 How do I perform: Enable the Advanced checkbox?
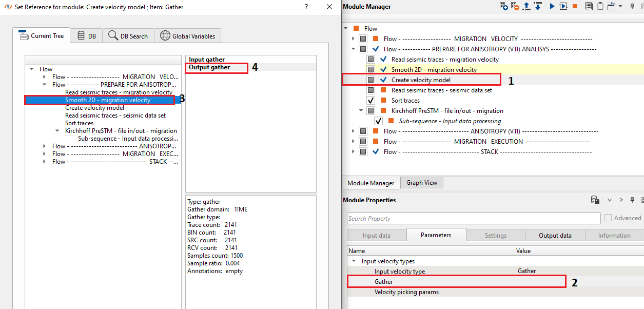click(608, 218)
